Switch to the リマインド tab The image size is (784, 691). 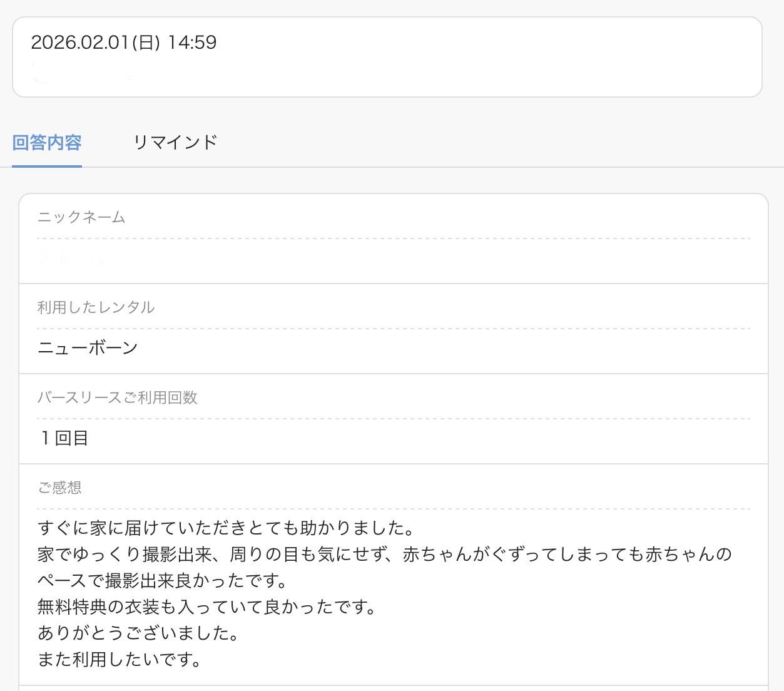tap(175, 142)
